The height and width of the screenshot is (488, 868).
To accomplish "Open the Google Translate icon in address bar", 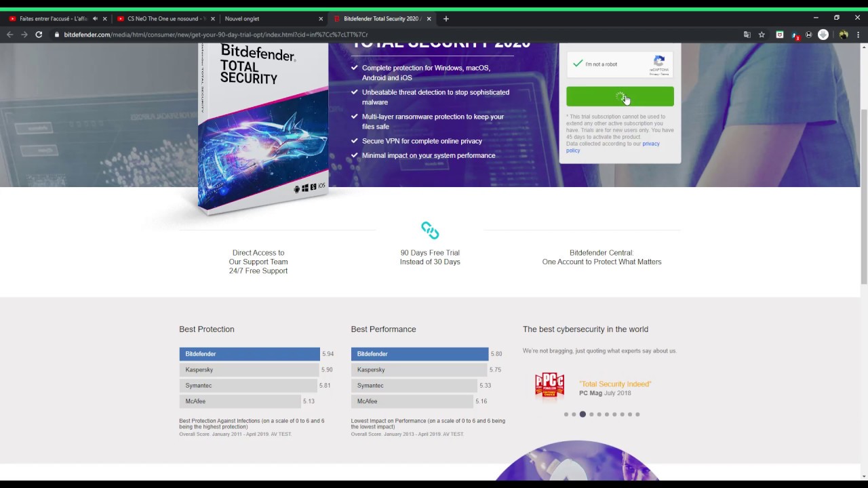I will click(x=747, y=35).
